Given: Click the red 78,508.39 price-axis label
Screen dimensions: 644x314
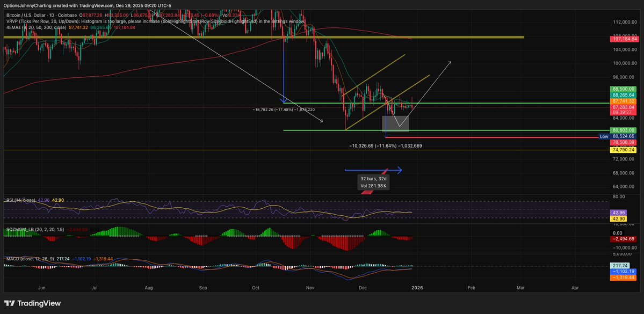Looking at the screenshot, I should pos(624,142).
